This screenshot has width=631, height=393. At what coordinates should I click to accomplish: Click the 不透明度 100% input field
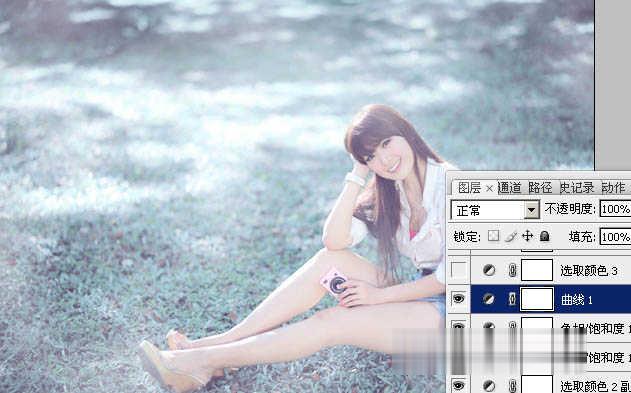point(615,209)
